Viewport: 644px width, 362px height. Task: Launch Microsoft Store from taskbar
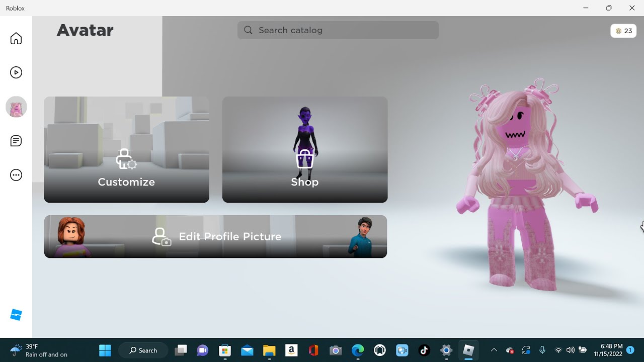pos(225,350)
